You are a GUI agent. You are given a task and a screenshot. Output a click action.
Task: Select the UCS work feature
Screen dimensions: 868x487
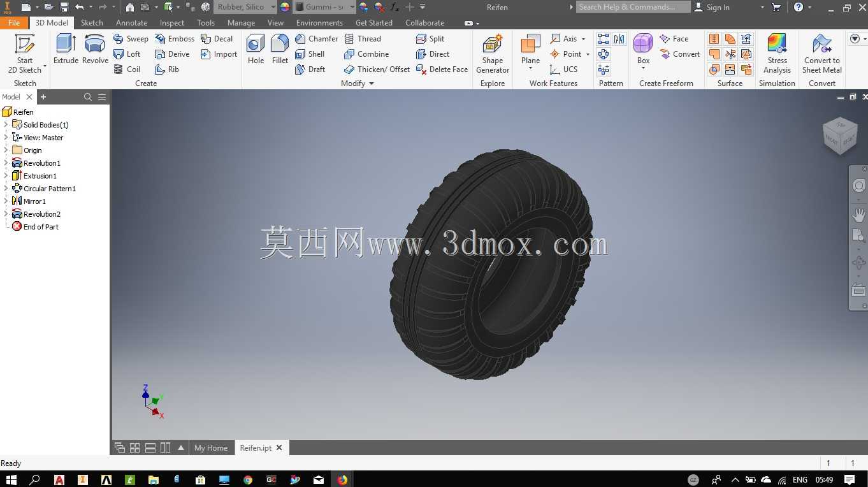[x=564, y=69]
